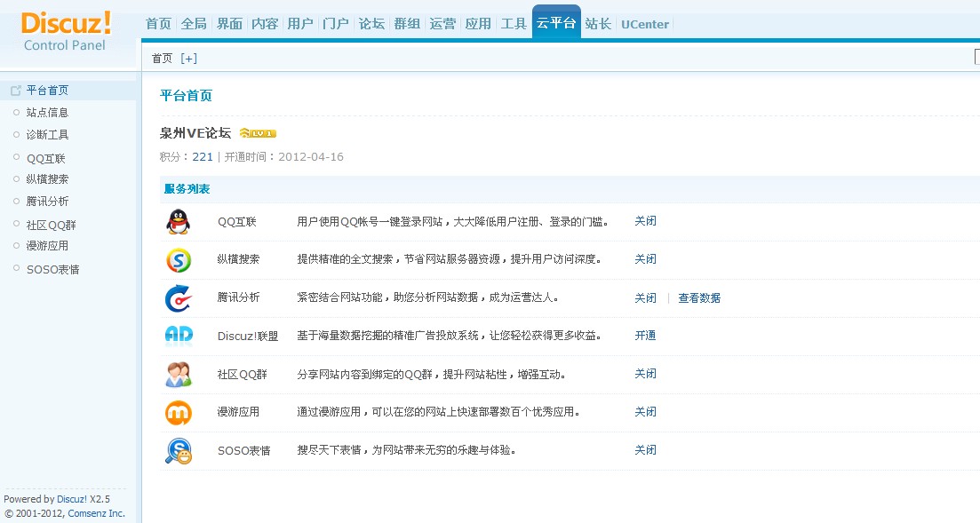Click 关闭 for the SOSO表情 service
980x523 pixels.
tap(646, 450)
